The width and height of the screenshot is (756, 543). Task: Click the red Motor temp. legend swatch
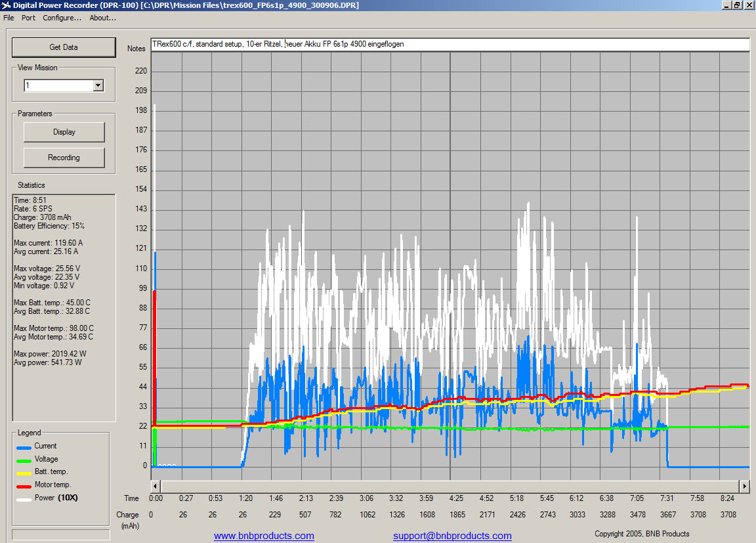point(24,487)
